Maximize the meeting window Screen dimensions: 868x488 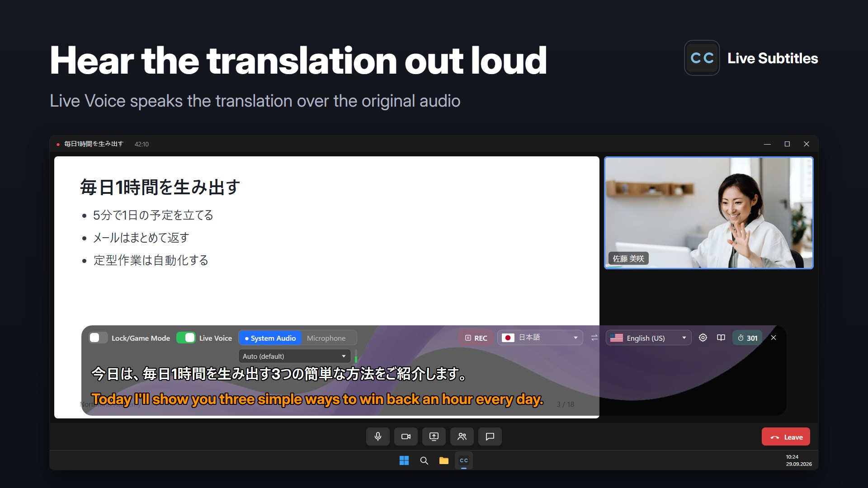click(x=787, y=144)
